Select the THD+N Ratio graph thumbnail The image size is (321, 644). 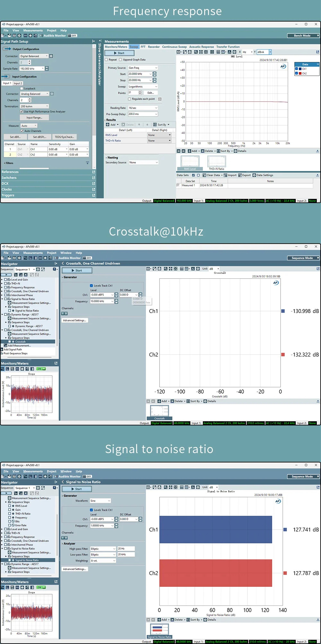pos(217,162)
